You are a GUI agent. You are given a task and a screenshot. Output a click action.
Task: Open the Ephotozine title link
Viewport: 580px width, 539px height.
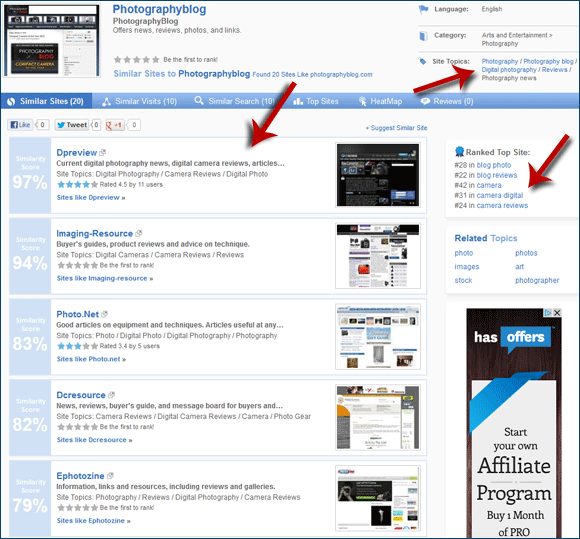pyautogui.click(x=80, y=476)
